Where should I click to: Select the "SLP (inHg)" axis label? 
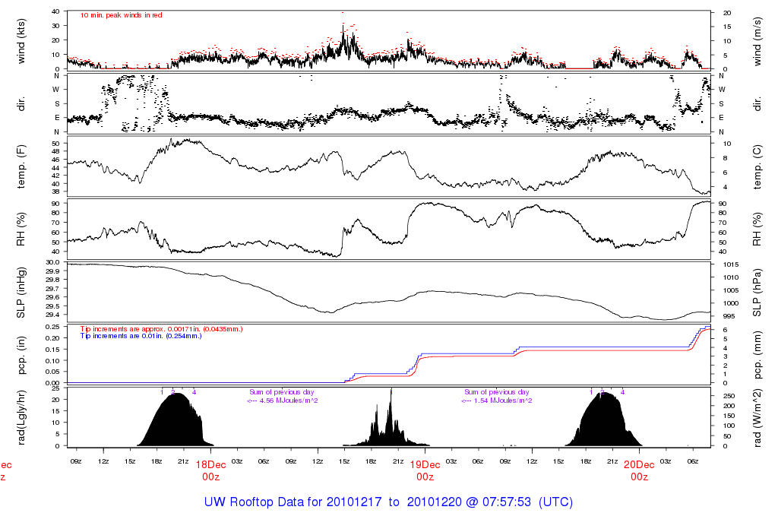pyautogui.click(x=21, y=293)
